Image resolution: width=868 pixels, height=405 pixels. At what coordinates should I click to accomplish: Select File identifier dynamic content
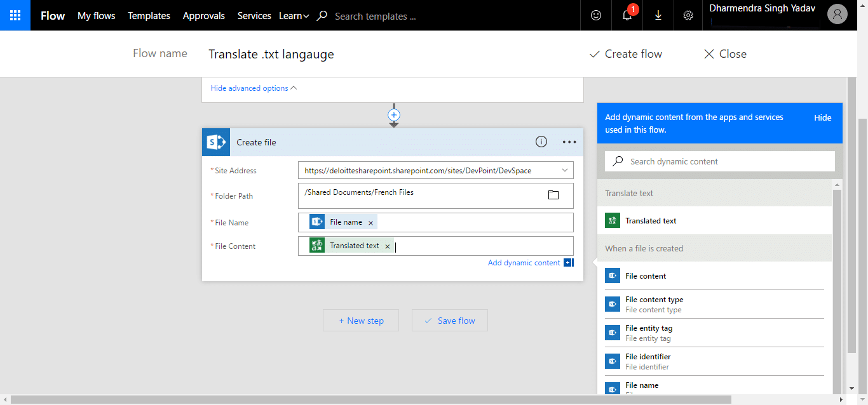pyautogui.click(x=714, y=362)
